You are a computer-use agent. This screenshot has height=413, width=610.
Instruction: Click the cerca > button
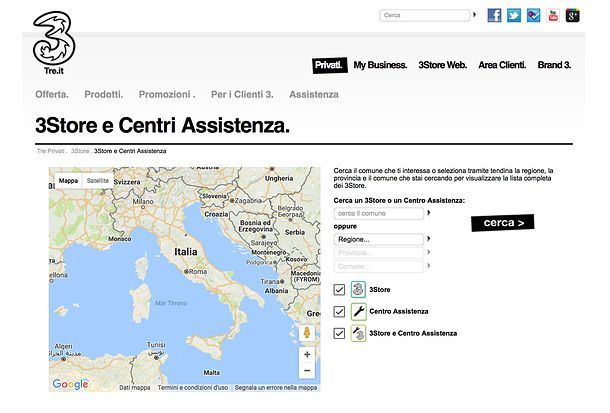tap(503, 223)
